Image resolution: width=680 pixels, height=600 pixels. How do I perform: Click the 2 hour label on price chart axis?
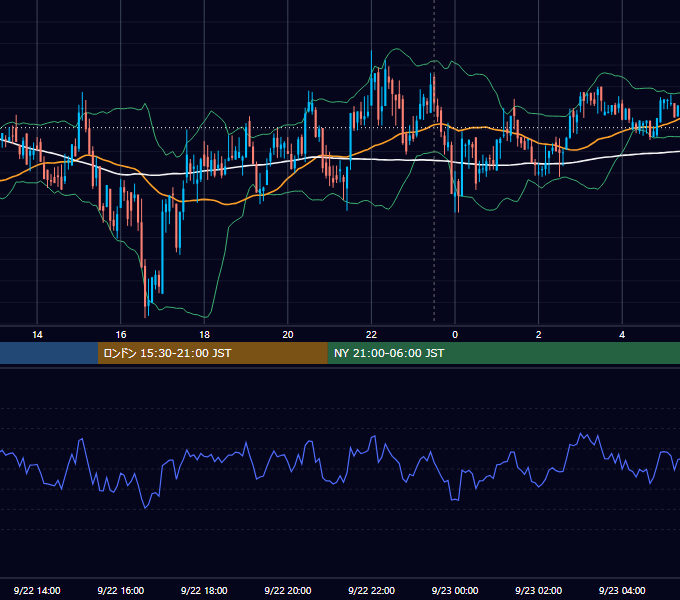[539, 335]
